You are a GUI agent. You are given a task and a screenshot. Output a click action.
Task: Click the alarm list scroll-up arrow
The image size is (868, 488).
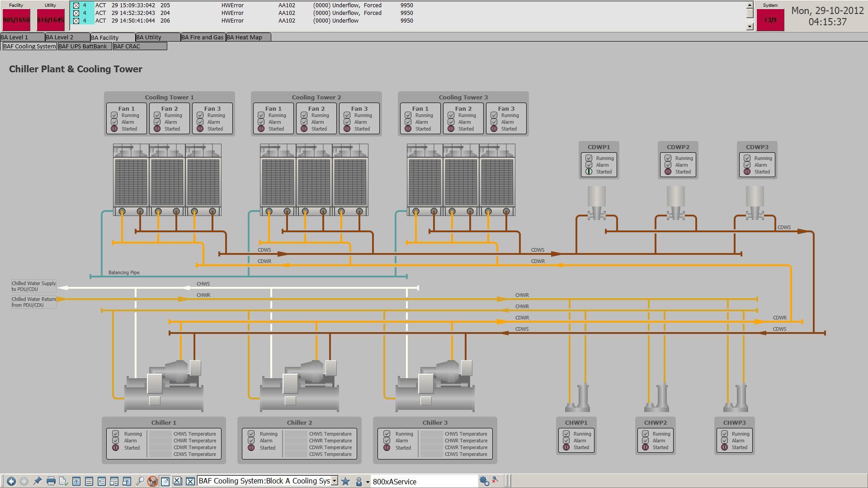750,5
